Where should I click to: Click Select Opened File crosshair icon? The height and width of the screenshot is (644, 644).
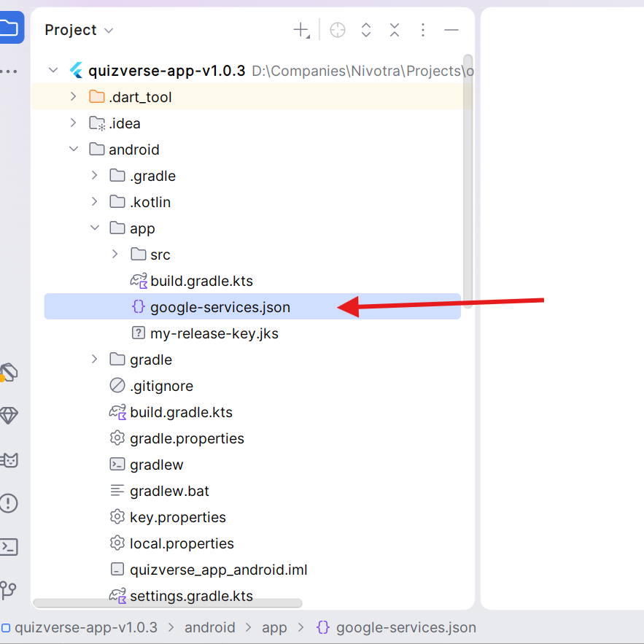pyautogui.click(x=338, y=31)
